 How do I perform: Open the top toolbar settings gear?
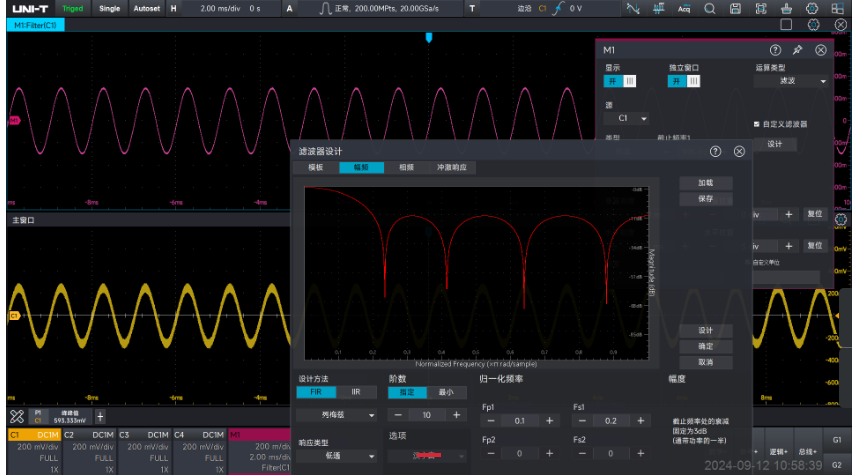(812, 8)
